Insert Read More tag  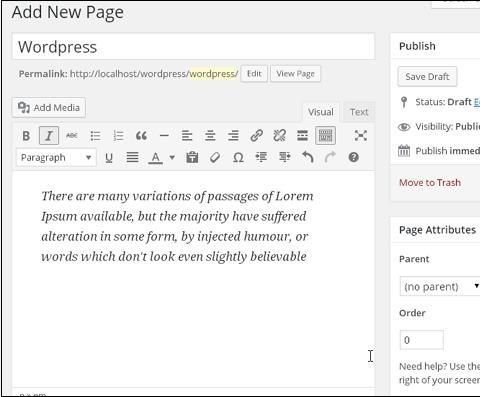pyautogui.click(x=302, y=136)
